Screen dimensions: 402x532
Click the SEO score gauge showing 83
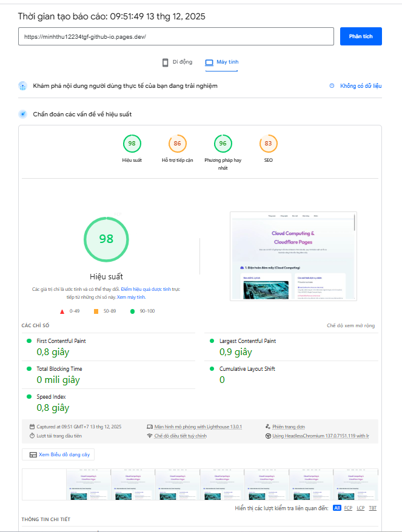pyautogui.click(x=268, y=144)
